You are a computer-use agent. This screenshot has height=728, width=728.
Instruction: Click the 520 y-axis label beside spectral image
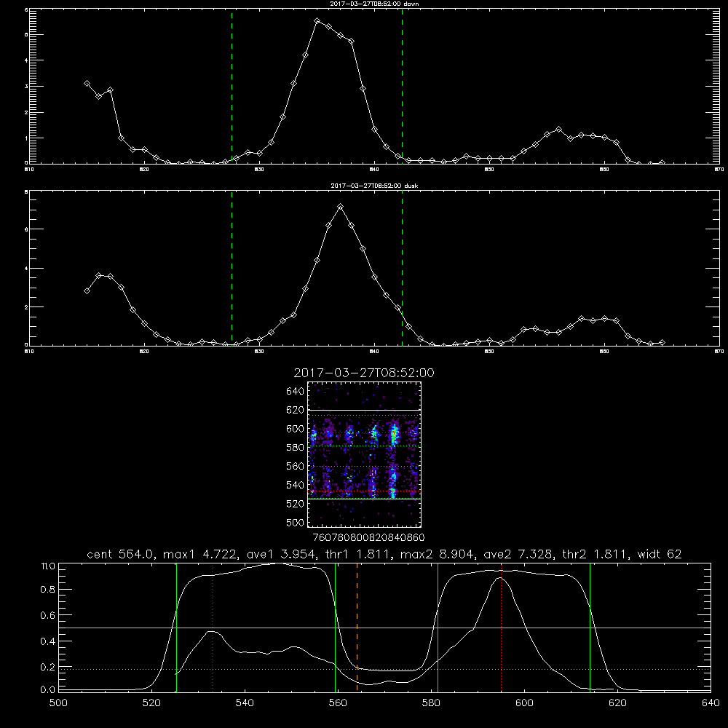(296, 504)
